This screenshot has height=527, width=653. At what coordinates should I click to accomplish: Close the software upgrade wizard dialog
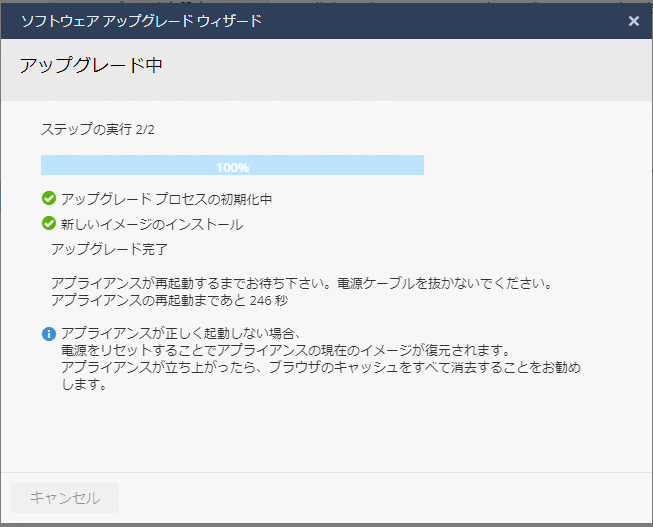click(x=633, y=21)
